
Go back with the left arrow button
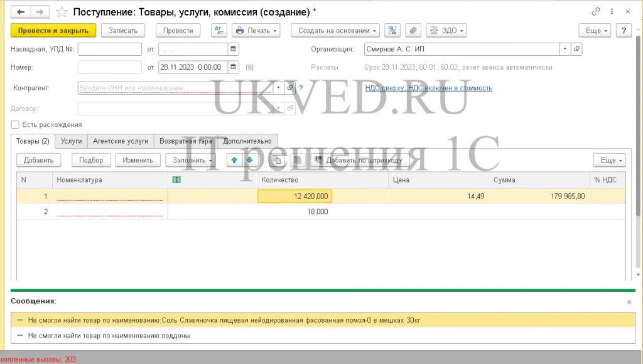(x=21, y=12)
